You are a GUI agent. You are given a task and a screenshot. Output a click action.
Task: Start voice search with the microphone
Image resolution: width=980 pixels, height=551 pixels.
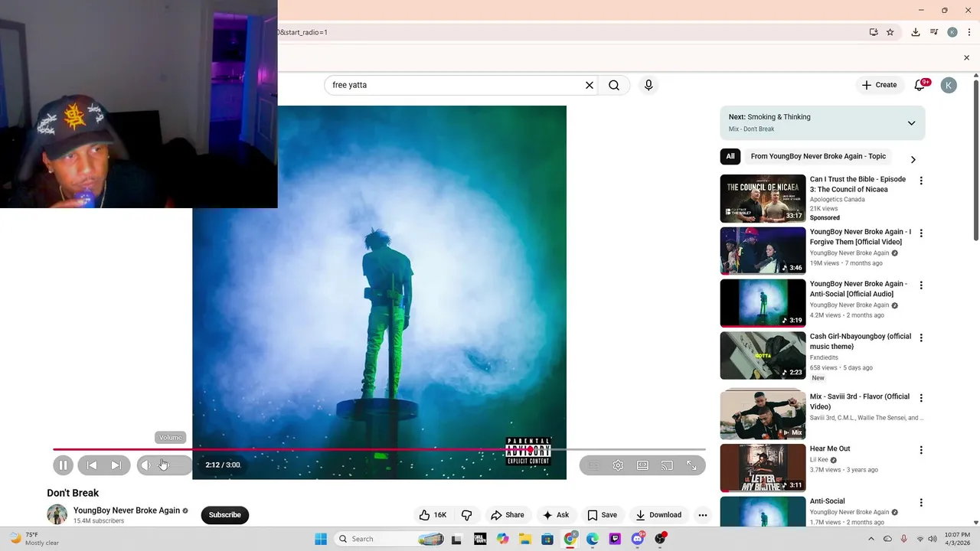click(x=648, y=85)
